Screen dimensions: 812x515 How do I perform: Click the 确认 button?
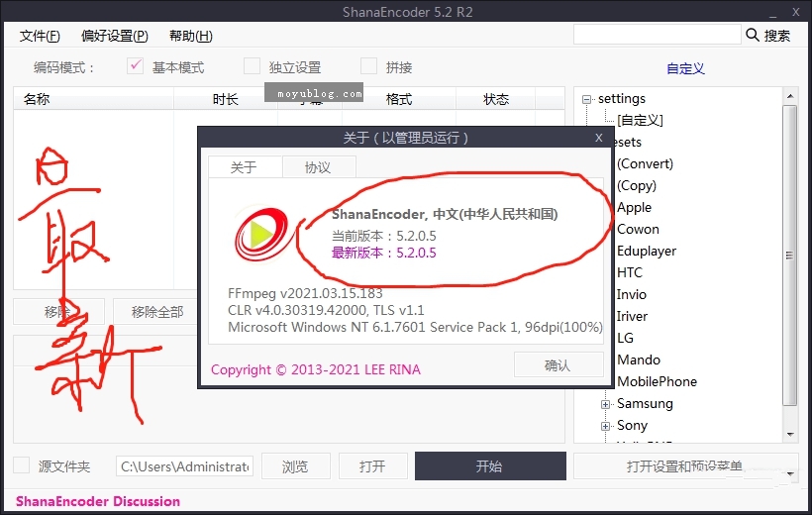point(558,365)
